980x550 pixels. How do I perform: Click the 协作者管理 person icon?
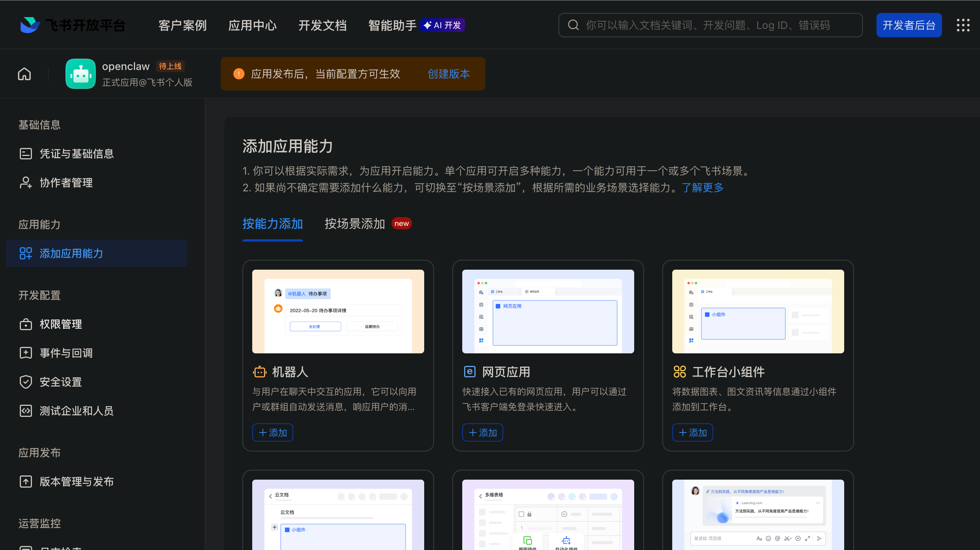[x=25, y=183]
